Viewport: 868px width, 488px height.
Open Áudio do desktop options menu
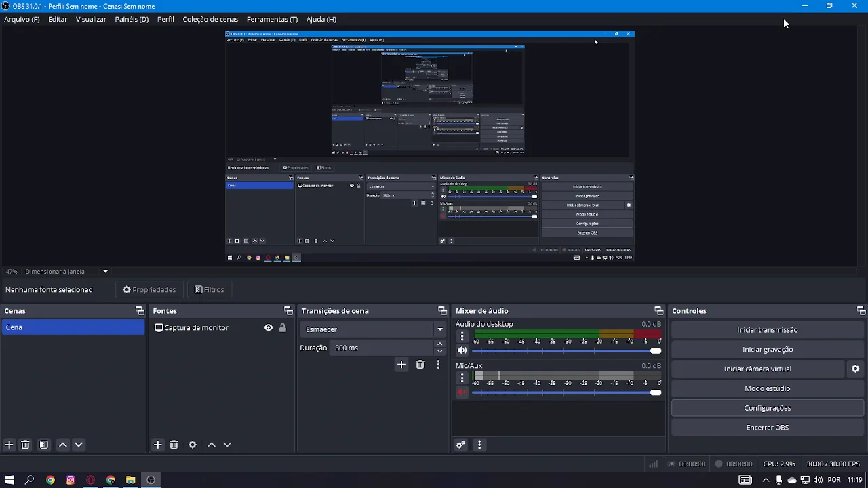[462, 336]
